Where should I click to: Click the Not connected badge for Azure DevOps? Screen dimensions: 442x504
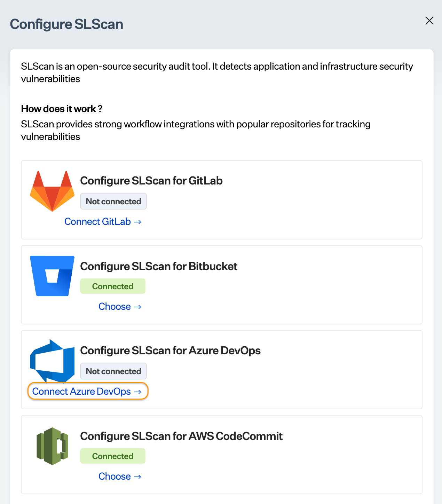113,371
